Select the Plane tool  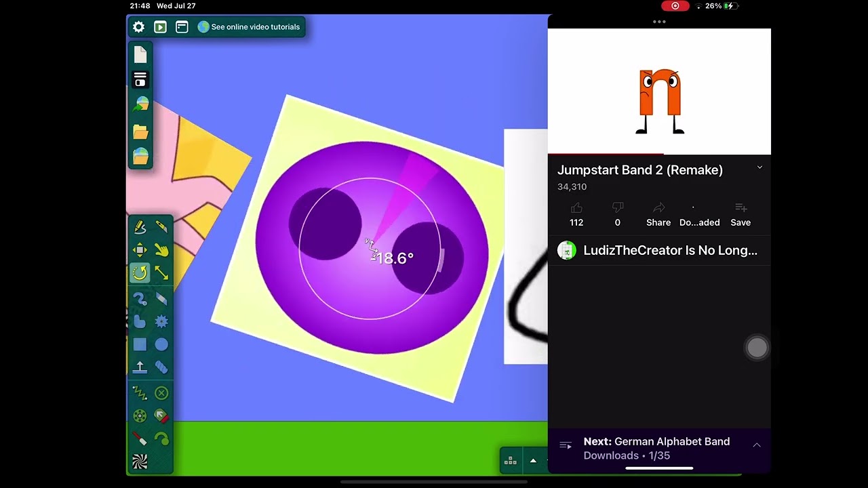[x=140, y=367]
